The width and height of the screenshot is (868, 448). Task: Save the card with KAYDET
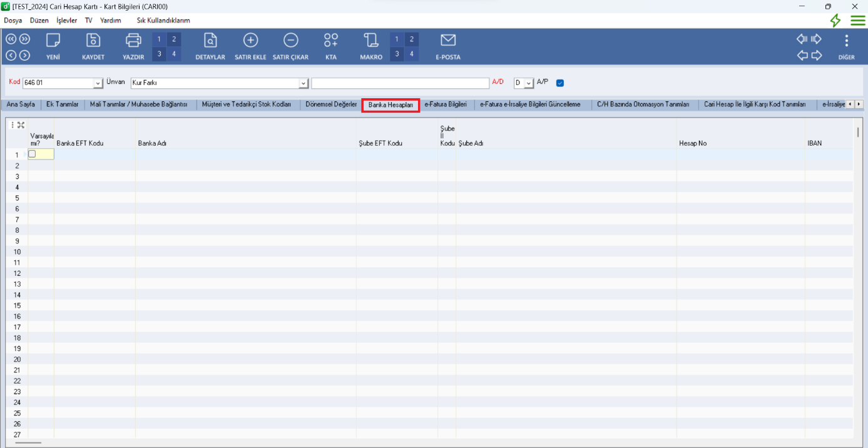click(x=93, y=41)
